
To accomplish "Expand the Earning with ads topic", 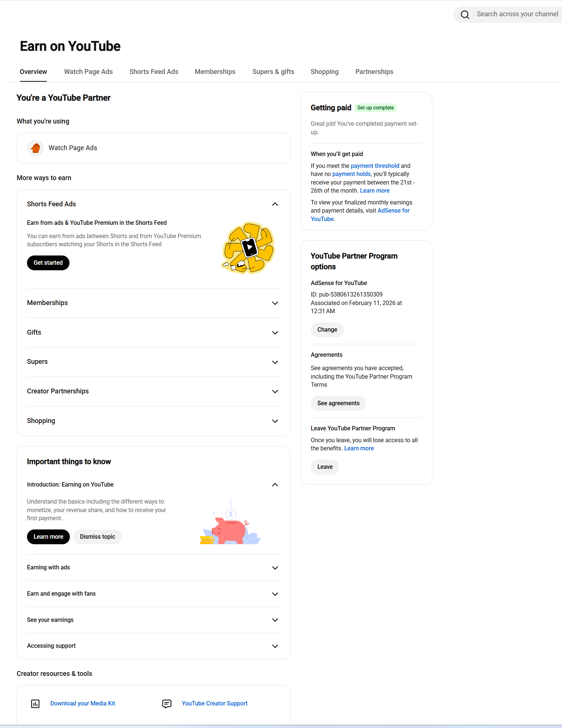I will click(x=275, y=568).
